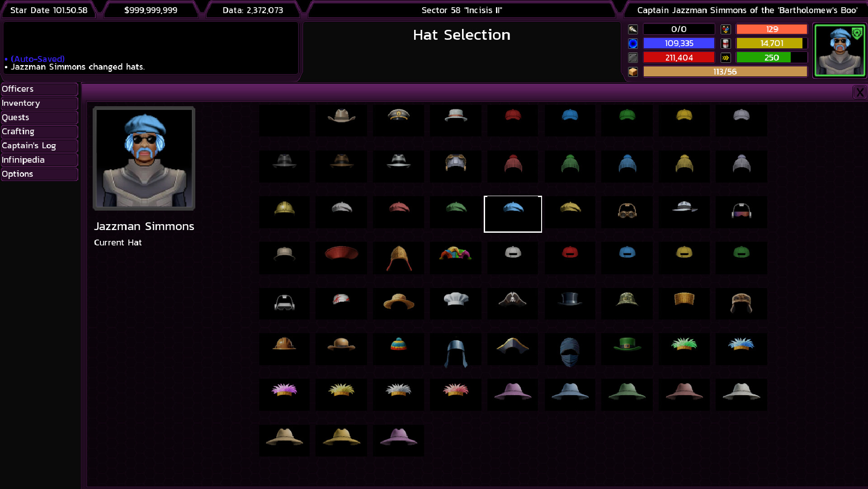The width and height of the screenshot is (868, 489).
Task: Click the fuel barrel resource icon
Action: (x=726, y=43)
